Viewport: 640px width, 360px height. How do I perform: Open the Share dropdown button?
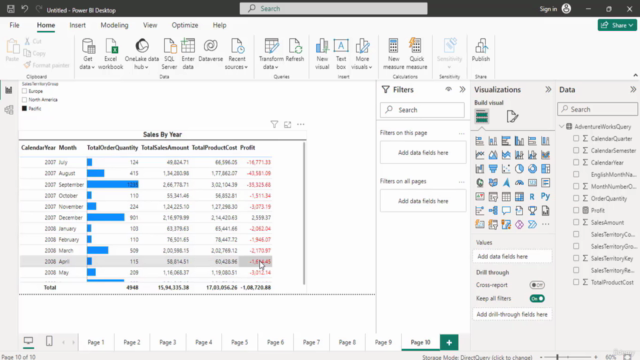617,25
